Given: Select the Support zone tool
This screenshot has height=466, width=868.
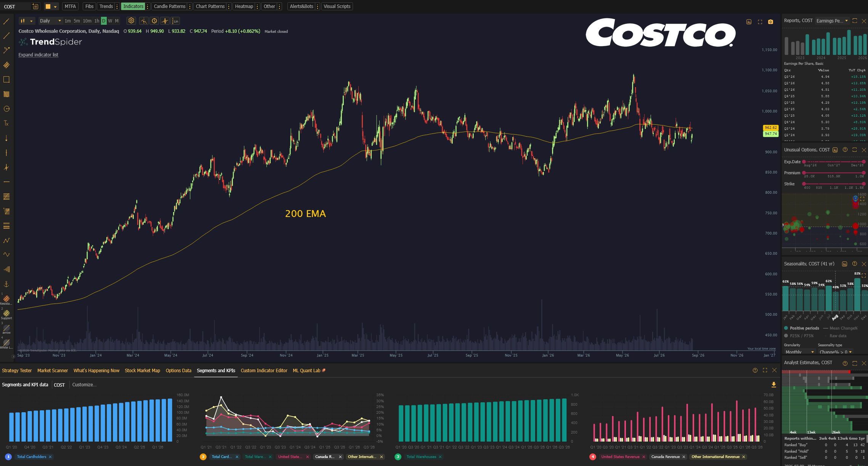Looking at the screenshot, I should coord(6,315).
